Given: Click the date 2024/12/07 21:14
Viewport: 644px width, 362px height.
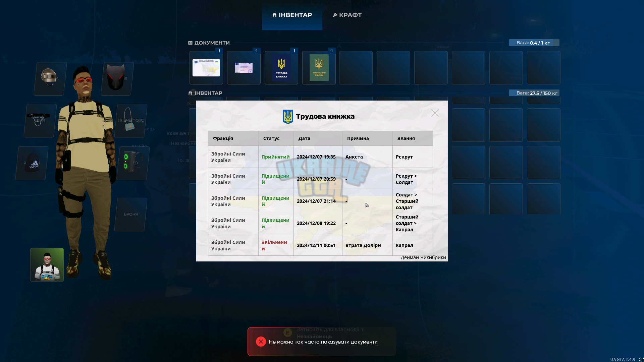Looking at the screenshot, I should coord(316,201).
